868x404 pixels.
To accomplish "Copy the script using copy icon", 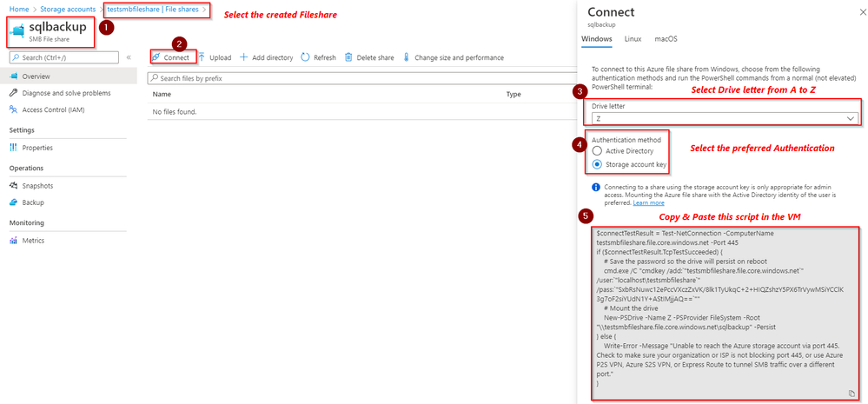I will click(852, 394).
